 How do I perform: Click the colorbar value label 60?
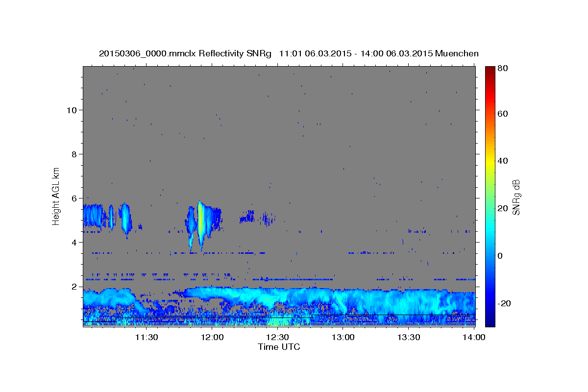(x=502, y=114)
